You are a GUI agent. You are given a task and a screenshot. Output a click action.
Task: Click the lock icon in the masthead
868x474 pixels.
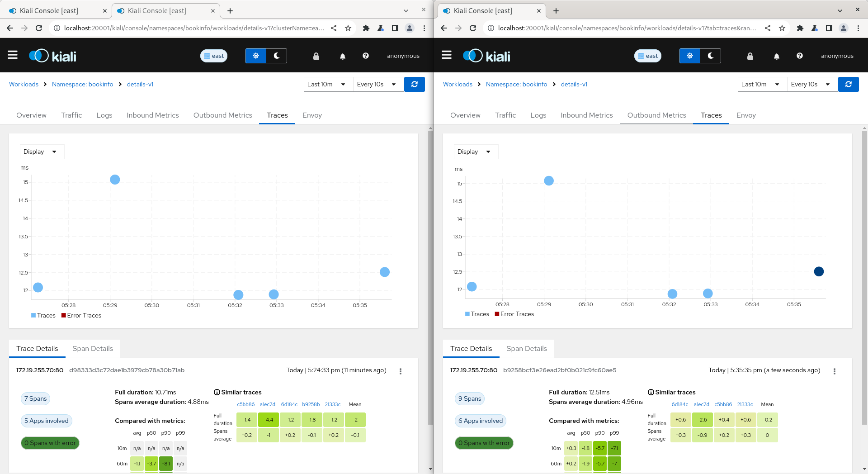tap(316, 56)
